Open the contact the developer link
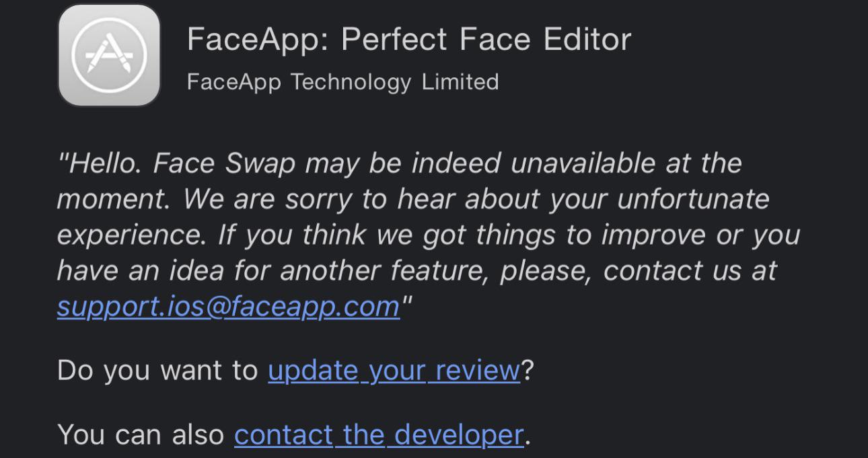The width and height of the screenshot is (868, 458). pyautogui.click(x=379, y=434)
